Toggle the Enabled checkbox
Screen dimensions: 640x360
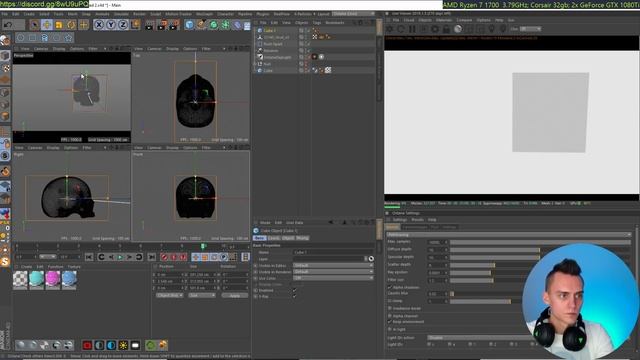(x=294, y=290)
